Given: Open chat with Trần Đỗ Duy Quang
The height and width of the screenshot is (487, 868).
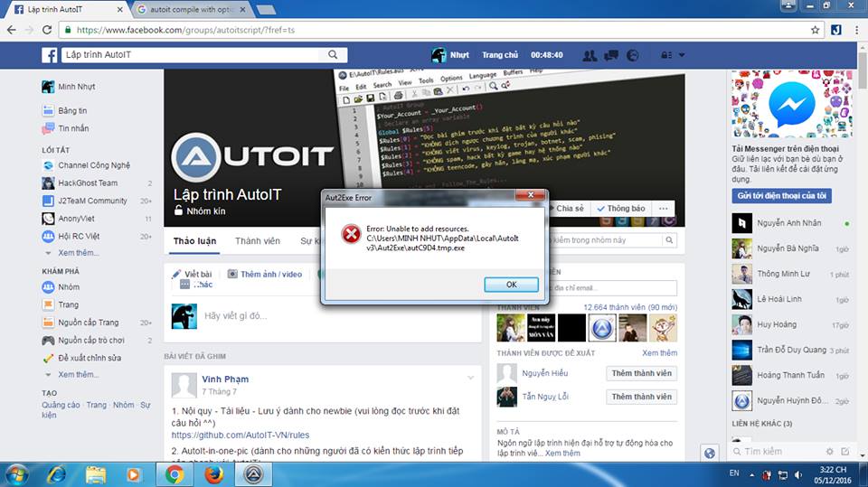Looking at the screenshot, I should coord(792,351).
